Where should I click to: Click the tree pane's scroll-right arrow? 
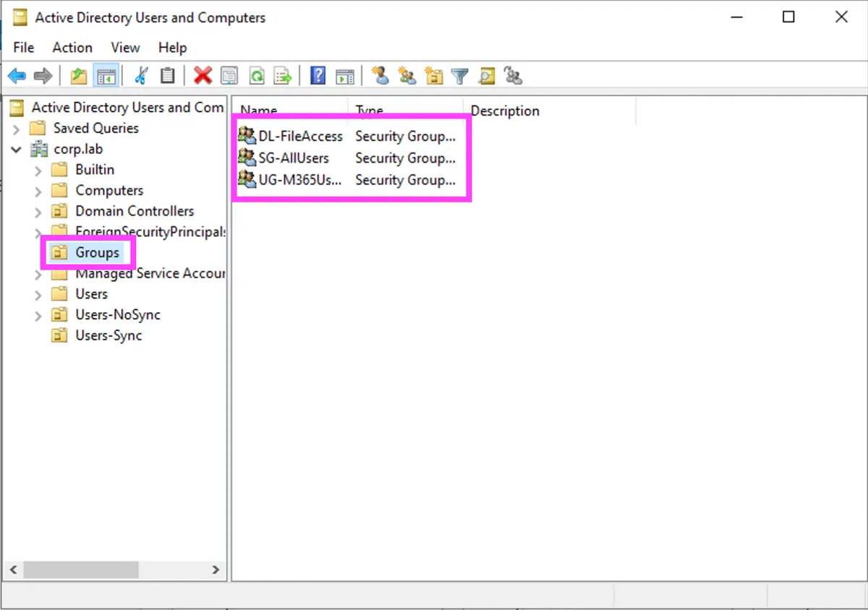click(216, 570)
